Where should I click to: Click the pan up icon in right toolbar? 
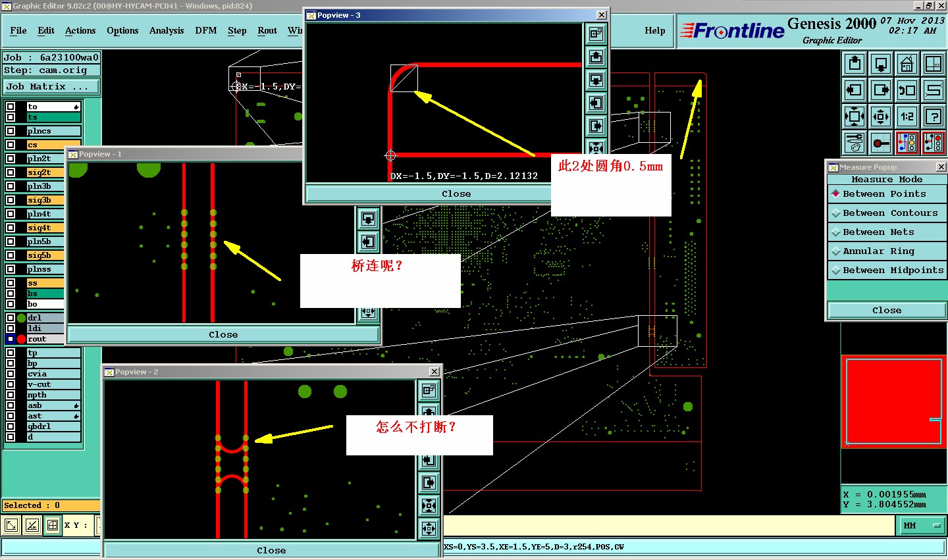point(855,64)
